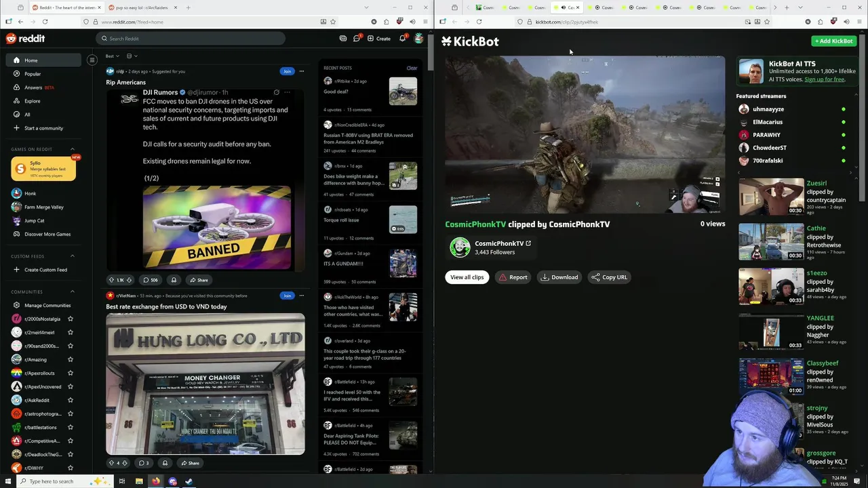The width and height of the screenshot is (868, 488).
Task: Favorite r/90sand2000s community star
Action: [71, 346]
